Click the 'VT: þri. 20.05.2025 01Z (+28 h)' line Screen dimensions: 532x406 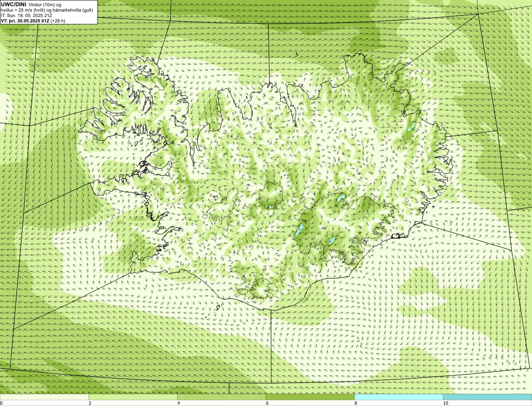[33, 21]
